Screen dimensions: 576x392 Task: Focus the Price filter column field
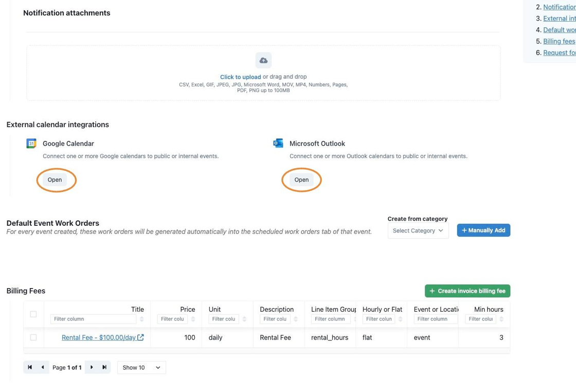(172, 319)
